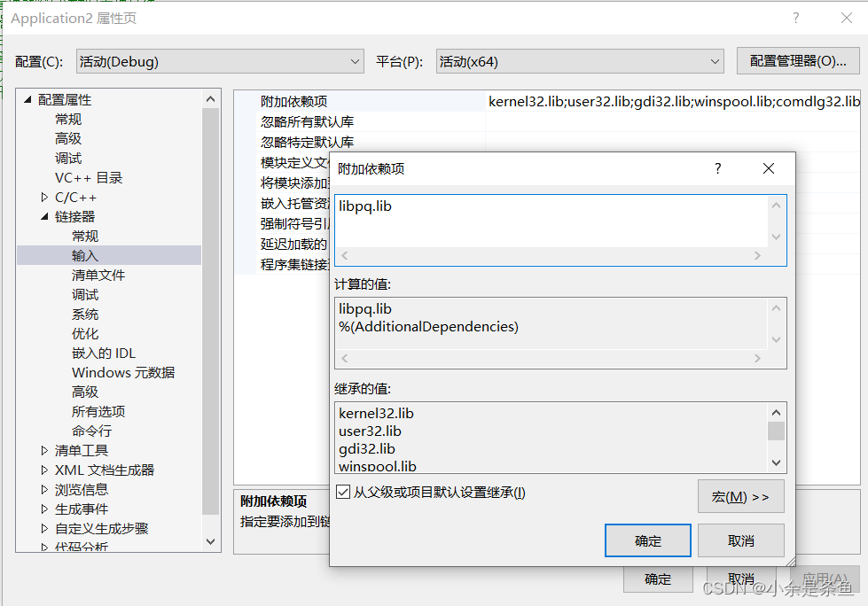The image size is (868, 606).
Task: Click the 取消 button in 附加依赖项 dialog
Action: (741, 540)
